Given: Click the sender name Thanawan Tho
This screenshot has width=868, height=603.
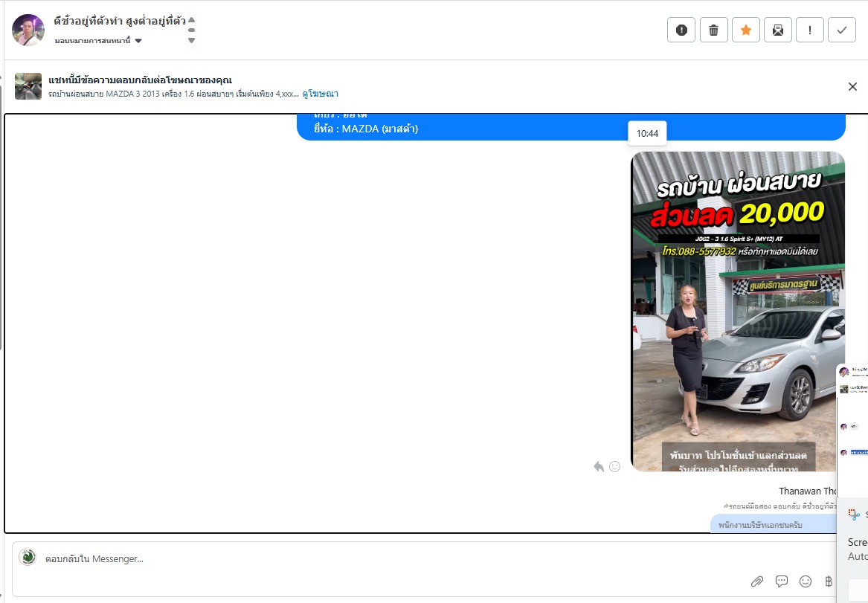Looking at the screenshot, I should coord(807,491).
